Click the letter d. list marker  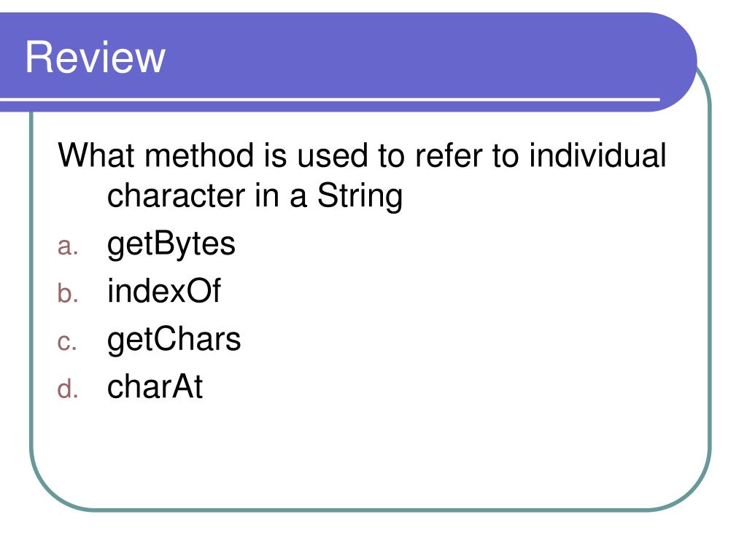click(68, 388)
